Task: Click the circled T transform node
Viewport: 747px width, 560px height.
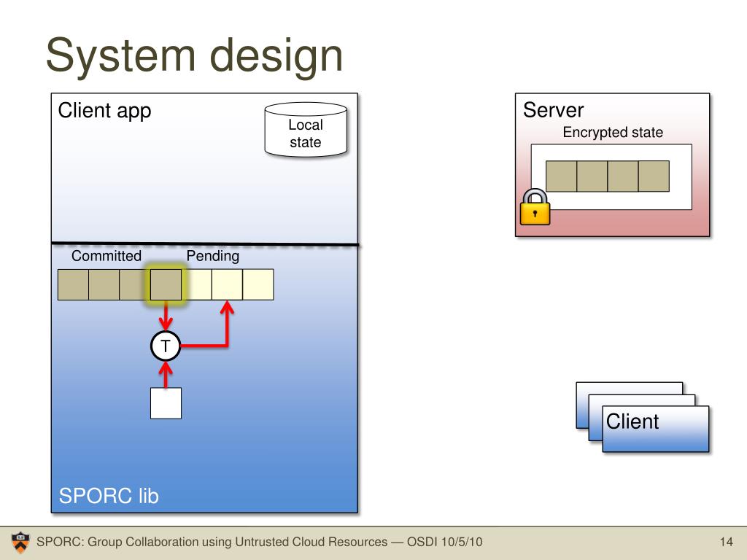Action: [x=166, y=346]
